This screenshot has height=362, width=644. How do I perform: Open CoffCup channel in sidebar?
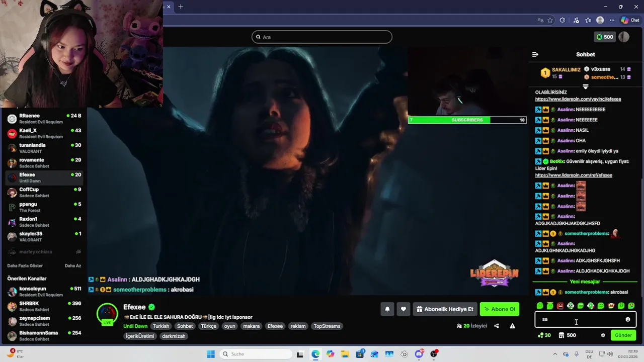click(44, 192)
